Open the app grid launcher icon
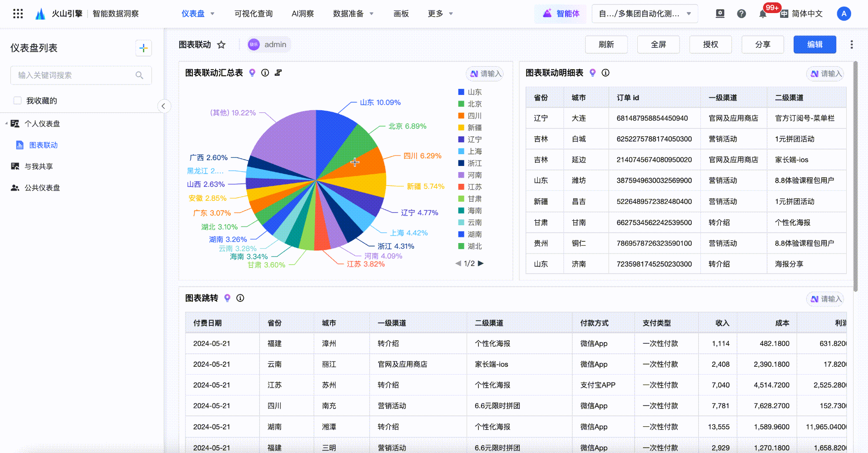This screenshot has height=453, width=868. coord(18,14)
